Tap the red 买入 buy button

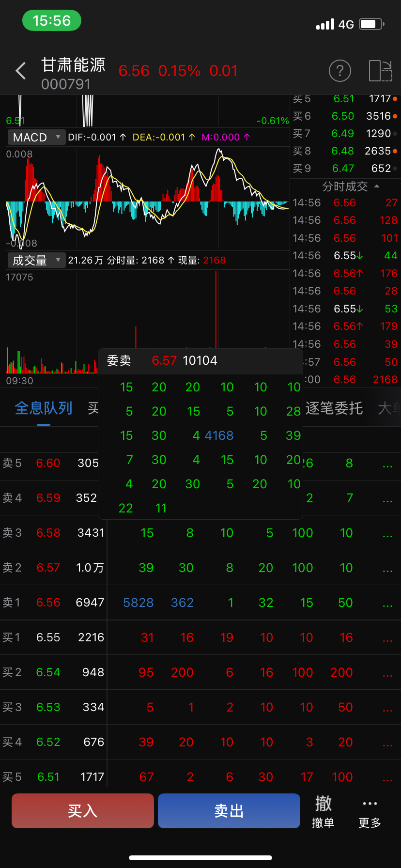coord(83,811)
